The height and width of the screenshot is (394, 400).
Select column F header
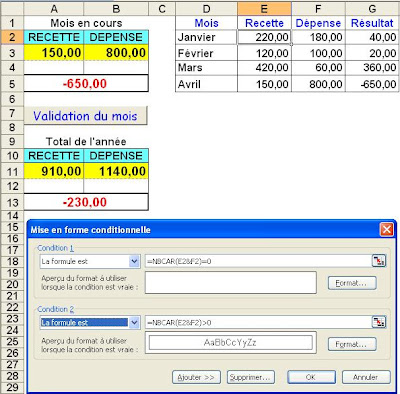tap(318, 9)
